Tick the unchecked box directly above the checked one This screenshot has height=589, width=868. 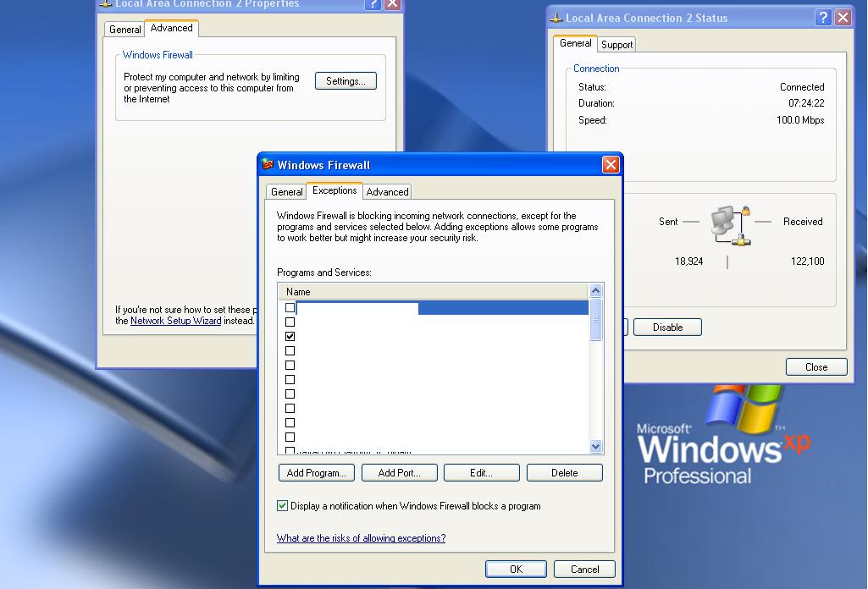point(290,322)
